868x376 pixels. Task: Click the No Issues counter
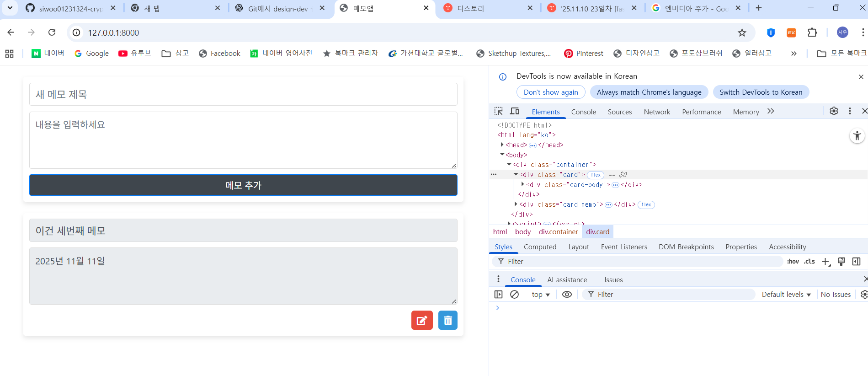click(836, 295)
